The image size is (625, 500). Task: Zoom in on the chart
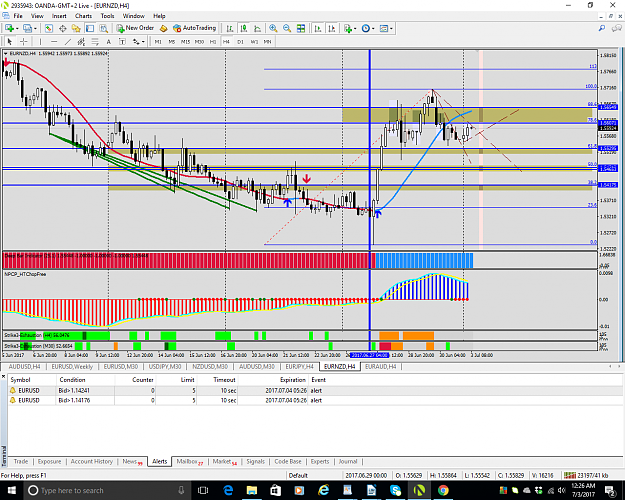pos(273,28)
